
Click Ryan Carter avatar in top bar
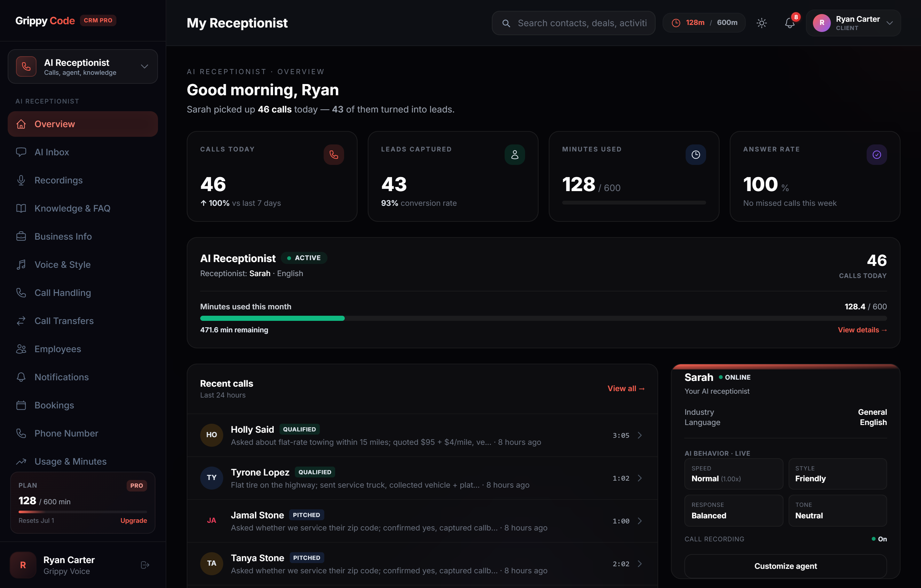pyautogui.click(x=822, y=23)
